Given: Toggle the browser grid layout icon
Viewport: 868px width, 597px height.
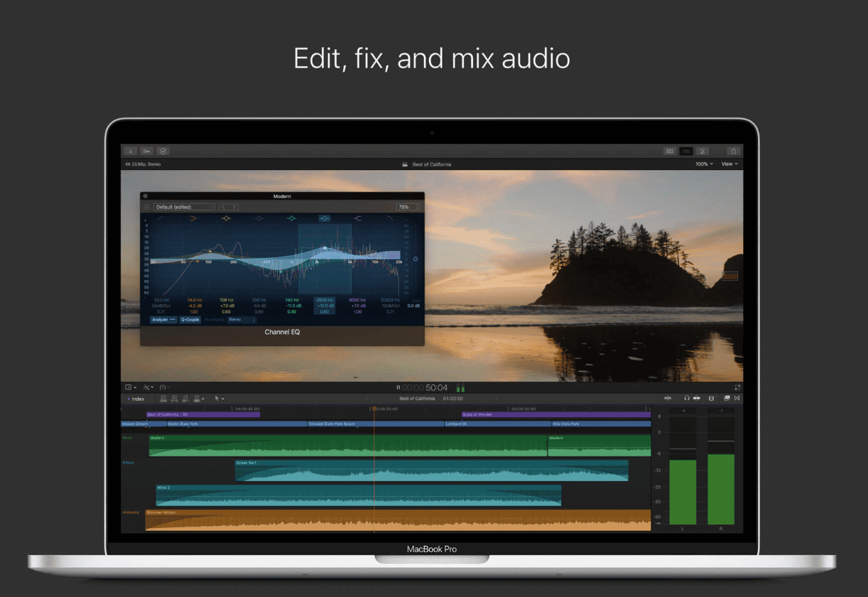Looking at the screenshot, I should pyautogui.click(x=669, y=151).
